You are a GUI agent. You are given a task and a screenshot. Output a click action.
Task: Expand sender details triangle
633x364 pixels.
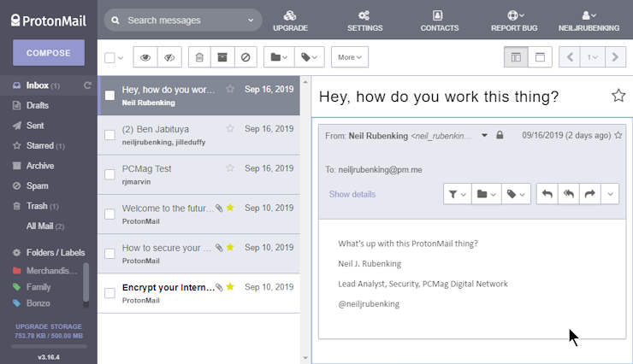(484, 136)
